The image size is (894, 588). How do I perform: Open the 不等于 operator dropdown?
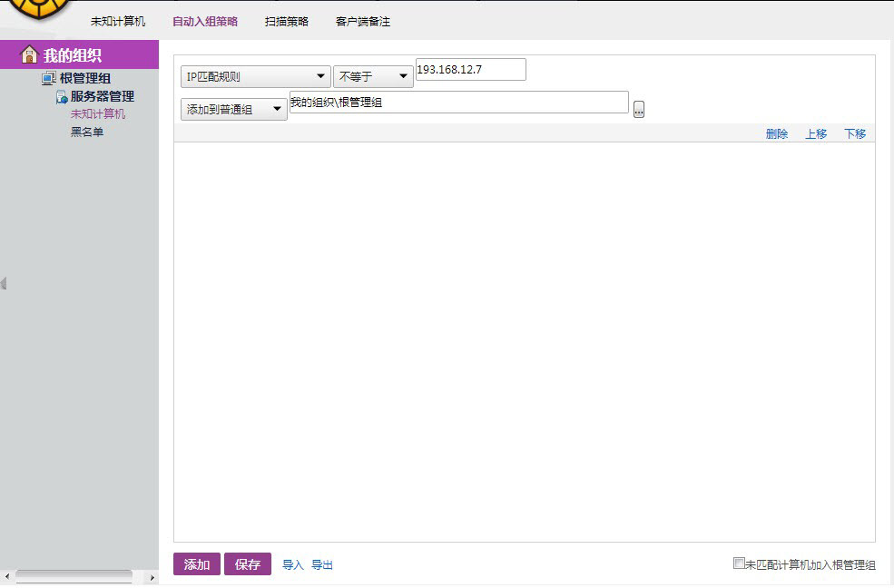(373, 77)
